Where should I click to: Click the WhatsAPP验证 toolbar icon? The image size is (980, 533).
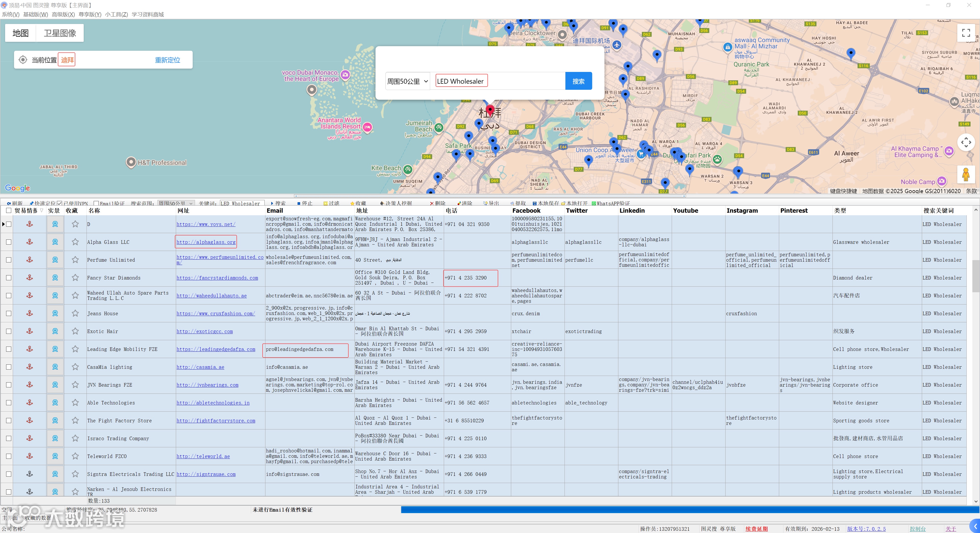(594, 204)
